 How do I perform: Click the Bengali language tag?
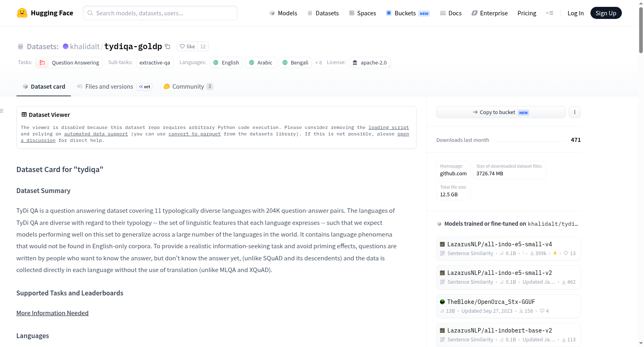[x=295, y=62]
